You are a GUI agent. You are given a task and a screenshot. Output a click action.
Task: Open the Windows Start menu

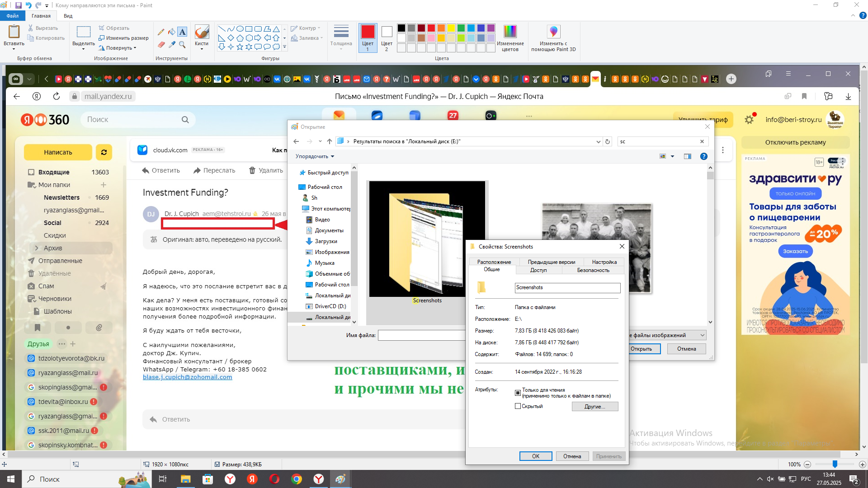pyautogui.click(x=11, y=479)
